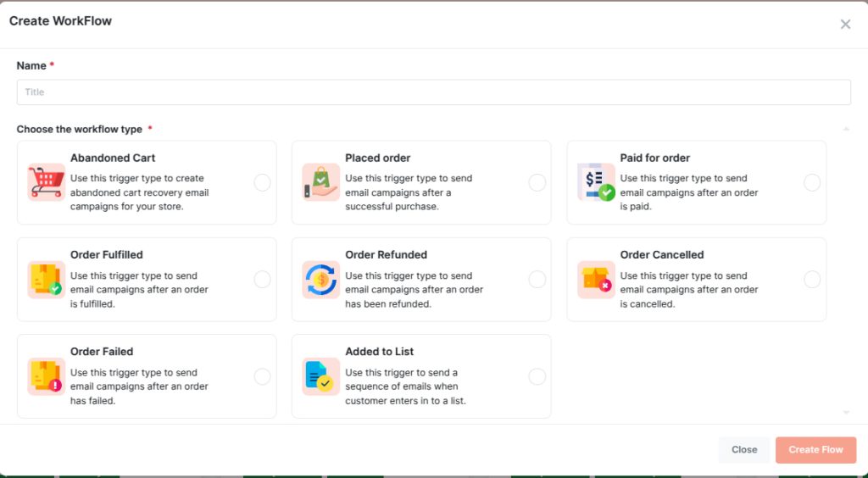Click the "Paid for order" card title
Viewport: 868px width, 478px height.
click(x=655, y=158)
